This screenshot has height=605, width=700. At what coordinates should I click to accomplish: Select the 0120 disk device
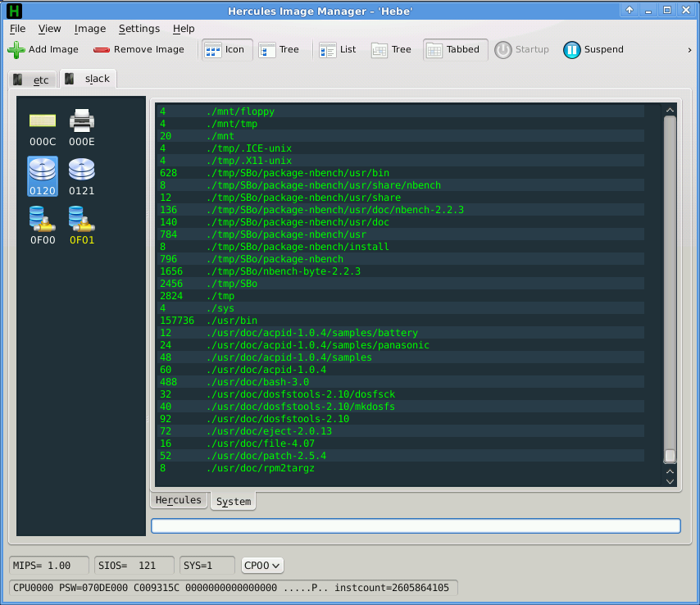coord(43,177)
